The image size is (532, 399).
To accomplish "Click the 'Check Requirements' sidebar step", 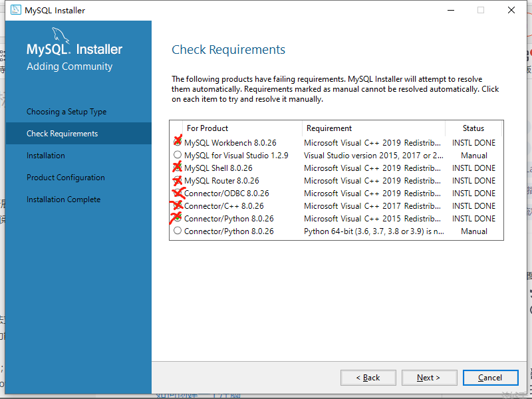I will click(x=64, y=133).
